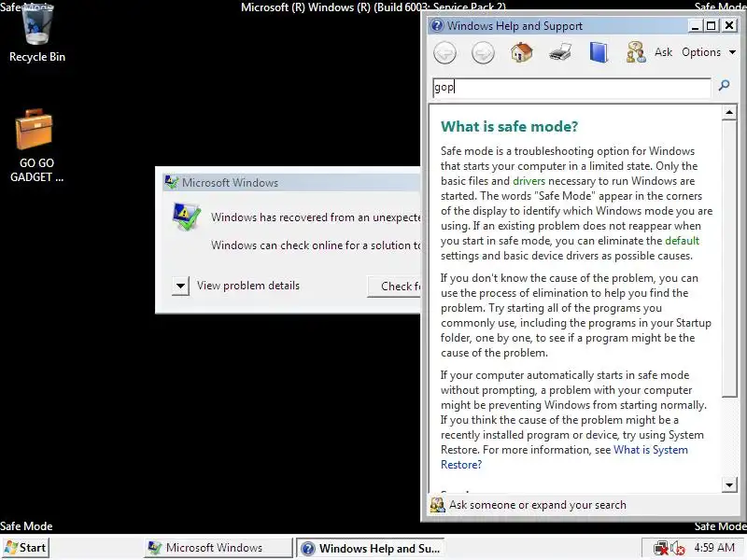
Task: Click the Help window title bar question icon
Action: 436,25
